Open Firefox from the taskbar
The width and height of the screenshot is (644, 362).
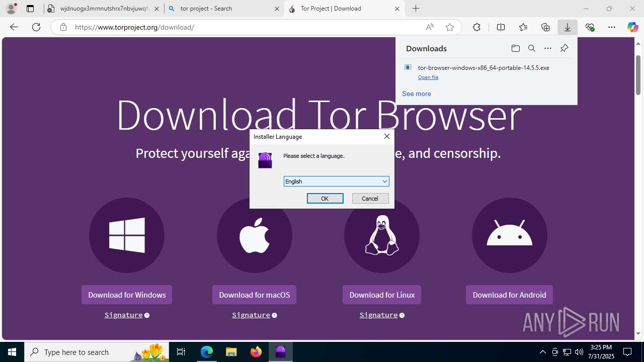coord(256,352)
